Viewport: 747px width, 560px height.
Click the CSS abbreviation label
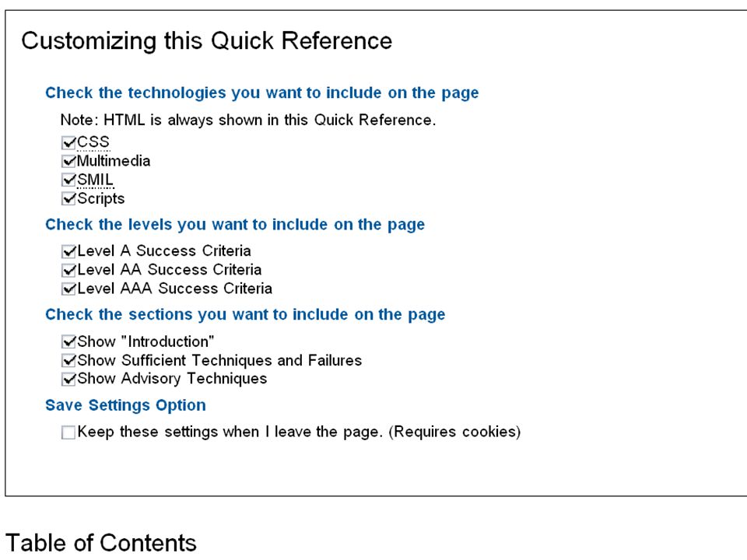pos(93,142)
